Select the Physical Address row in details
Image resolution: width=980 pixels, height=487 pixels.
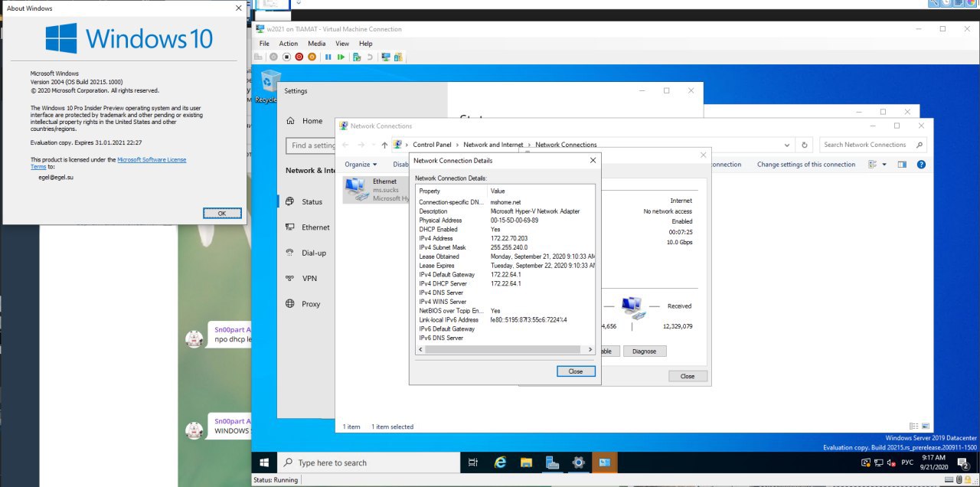point(505,220)
